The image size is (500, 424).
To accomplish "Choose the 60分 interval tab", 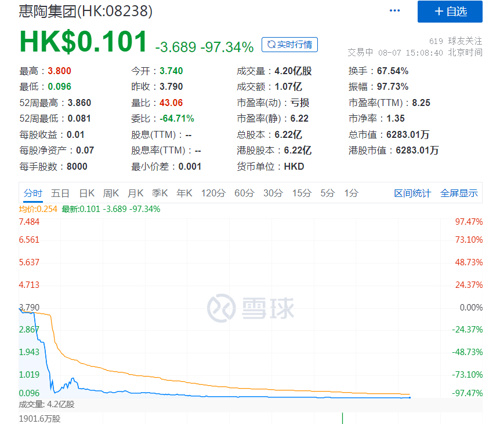I will [244, 193].
